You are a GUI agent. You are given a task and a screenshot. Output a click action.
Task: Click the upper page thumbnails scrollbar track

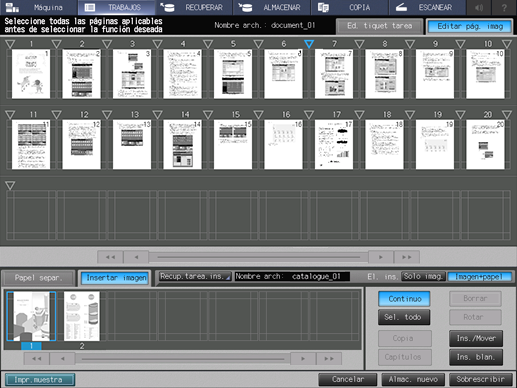point(258,257)
